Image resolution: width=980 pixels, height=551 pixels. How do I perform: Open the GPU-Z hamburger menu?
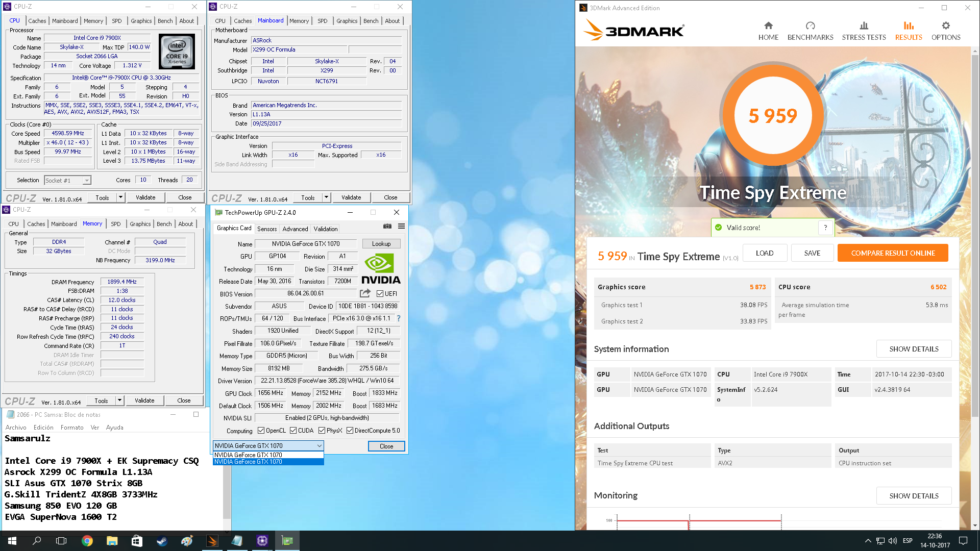[402, 226]
